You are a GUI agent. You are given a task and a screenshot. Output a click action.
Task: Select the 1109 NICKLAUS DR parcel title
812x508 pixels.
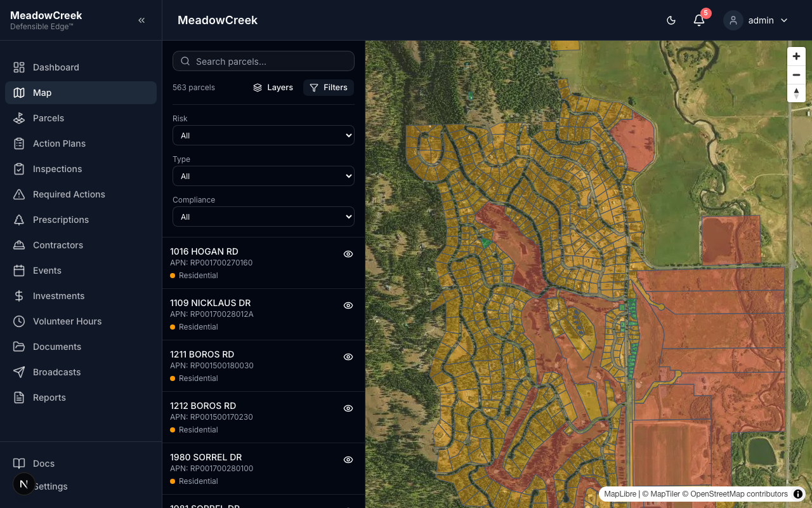click(x=211, y=303)
